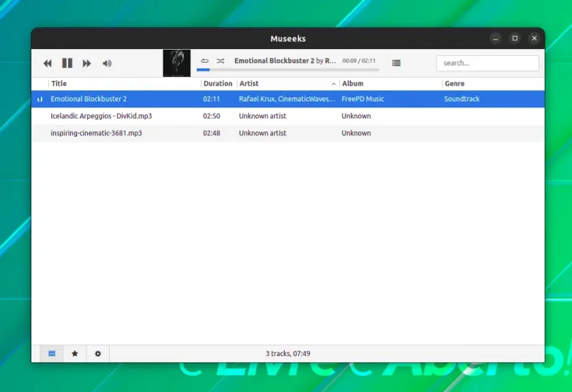572x392 pixels.
Task: Skip to the next track
Action: [86, 63]
